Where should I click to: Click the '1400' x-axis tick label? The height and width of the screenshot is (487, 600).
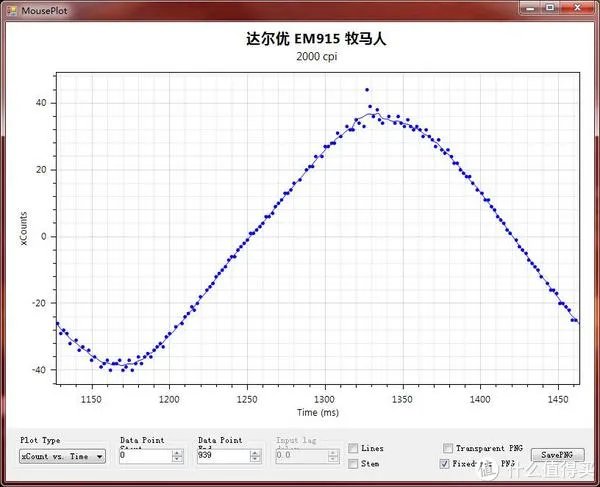coord(480,399)
